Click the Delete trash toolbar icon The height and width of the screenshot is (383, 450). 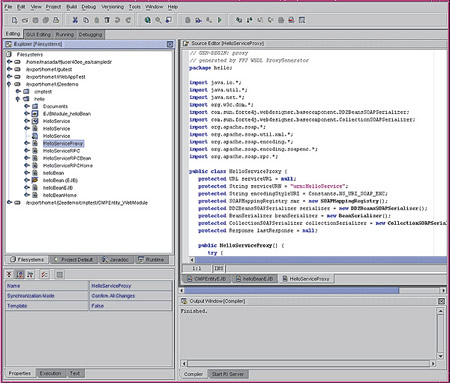click(x=107, y=20)
